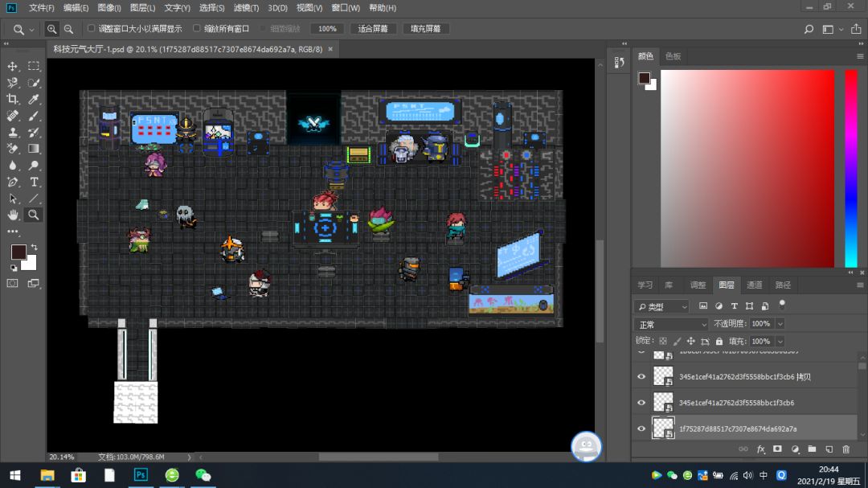Toggle layer filtering on or off
Image resolution: width=868 pixels, height=488 pixels.
click(x=782, y=304)
